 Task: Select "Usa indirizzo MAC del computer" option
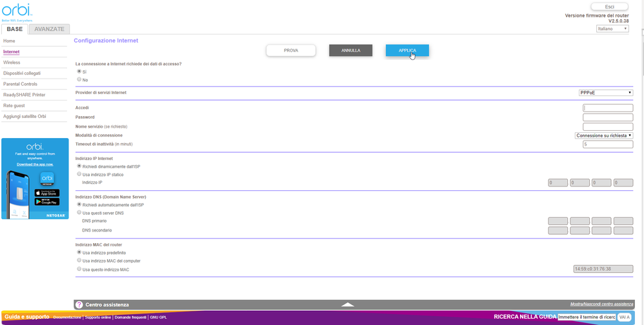79,261
